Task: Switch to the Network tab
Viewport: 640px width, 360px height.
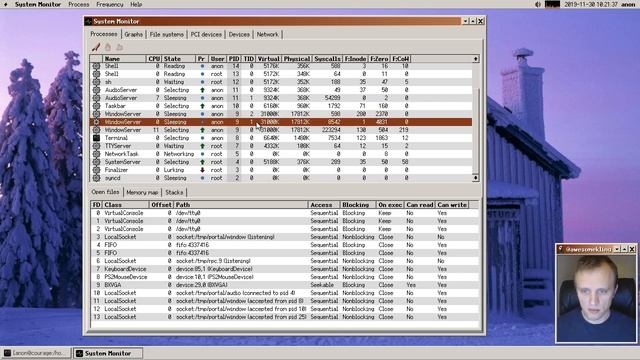Action: [267, 35]
